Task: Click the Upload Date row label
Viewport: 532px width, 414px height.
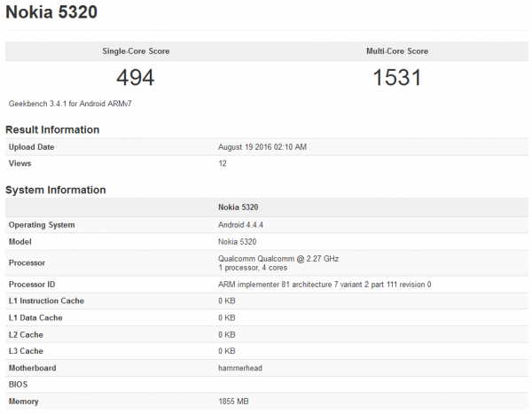Action: point(34,147)
